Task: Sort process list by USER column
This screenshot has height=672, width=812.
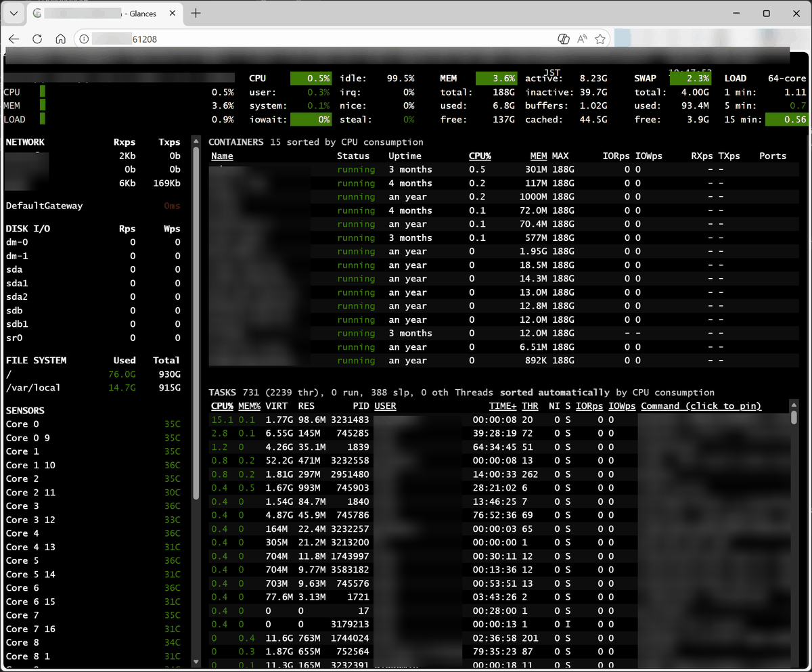Action: coord(385,406)
